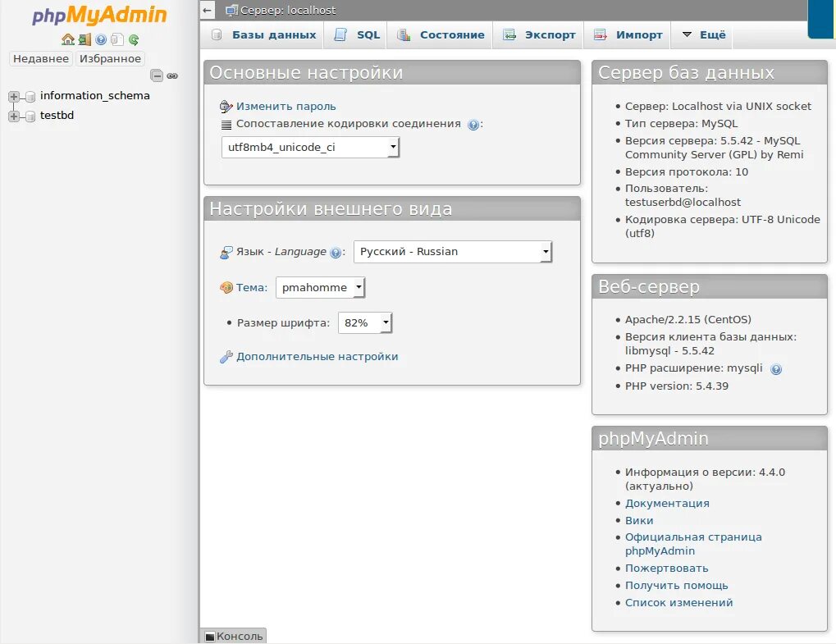
Task: Open the Дополнительные настройки link
Action: click(x=317, y=357)
